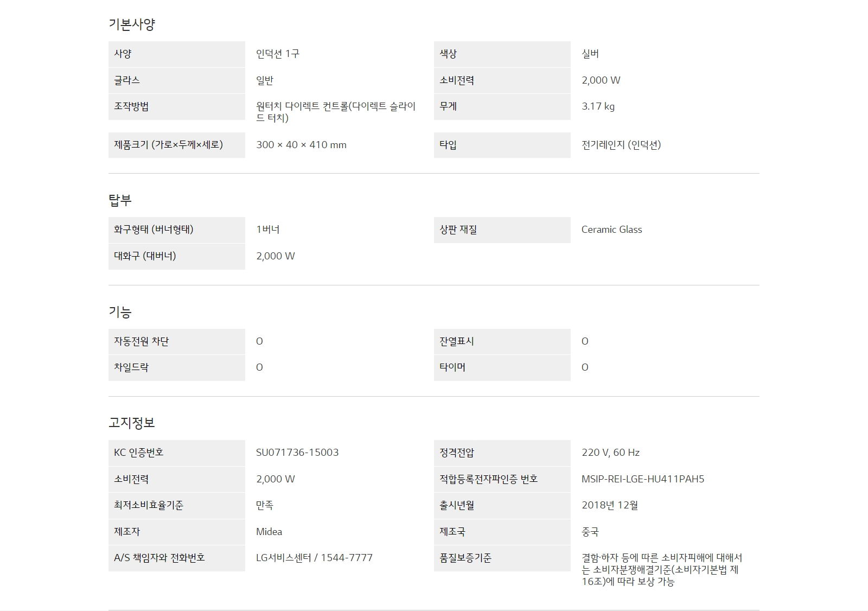
Task: Click the 전기레인지 (인덕션) type value
Action: (x=621, y=145)
